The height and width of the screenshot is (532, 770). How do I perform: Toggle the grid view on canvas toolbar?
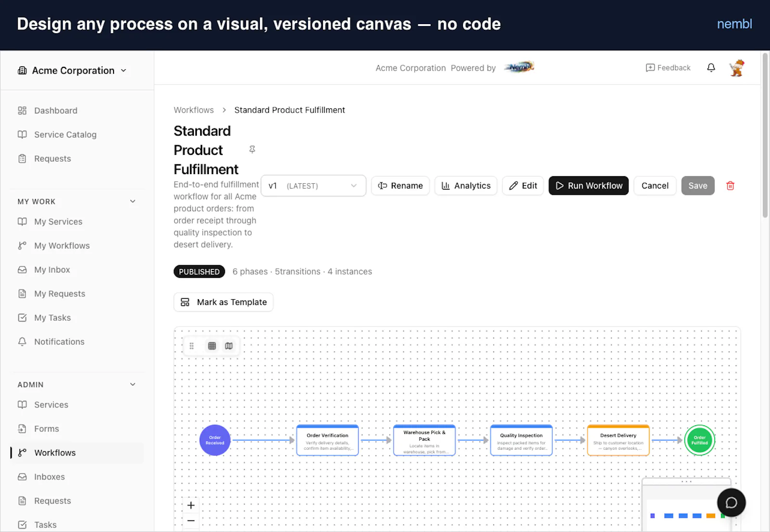(212, 346)
